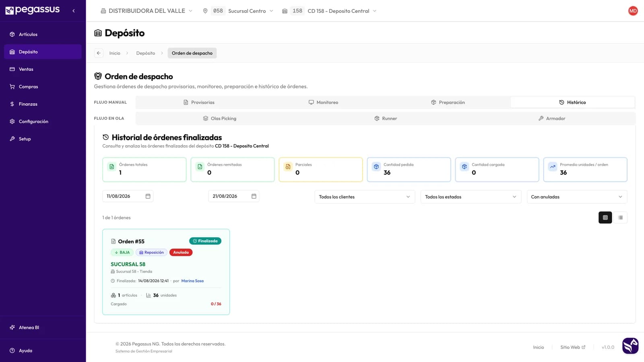Open the floating Pegassus assistant icon
Screen dimensions: 644x362
[630, 346]
